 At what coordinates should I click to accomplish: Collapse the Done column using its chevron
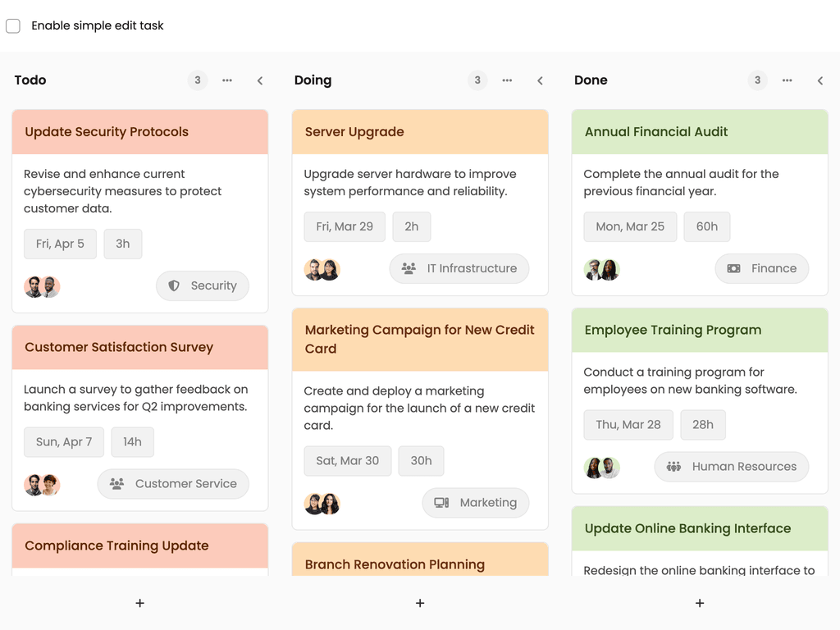click(x=819, y=80)
